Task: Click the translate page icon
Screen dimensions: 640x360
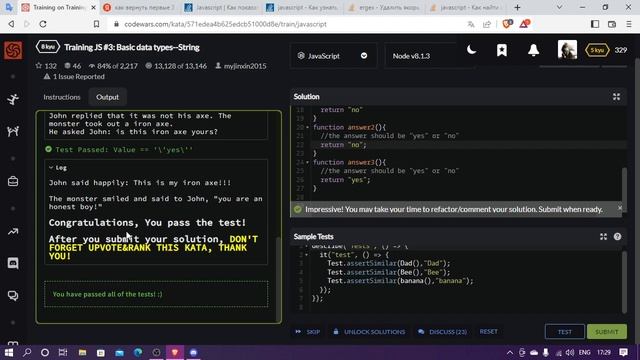Action: coord(471,24)
